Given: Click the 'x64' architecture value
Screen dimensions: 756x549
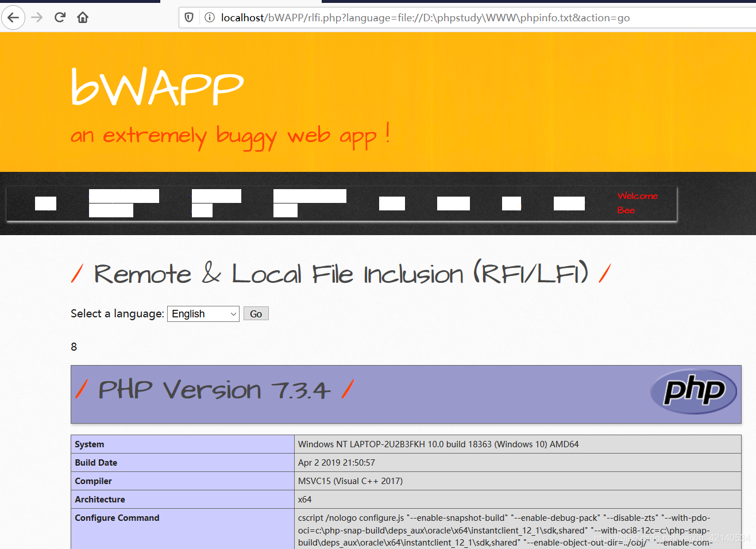Looking at the screenshot, I should (305, 500).
